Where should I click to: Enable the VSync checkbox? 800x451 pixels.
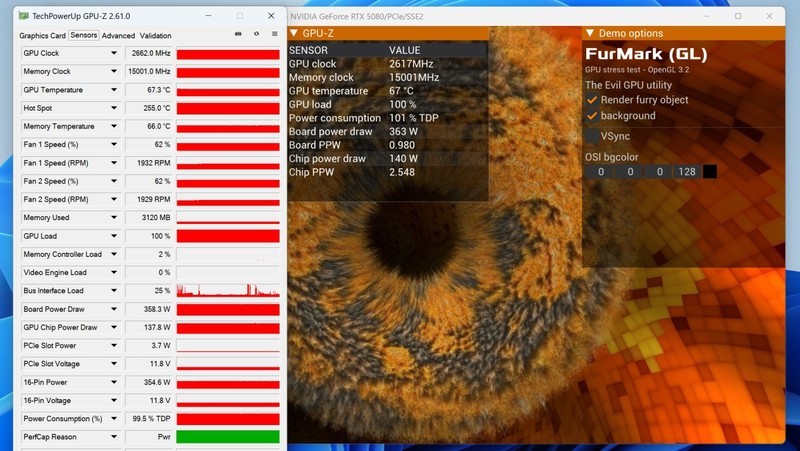tap(592, 136)
